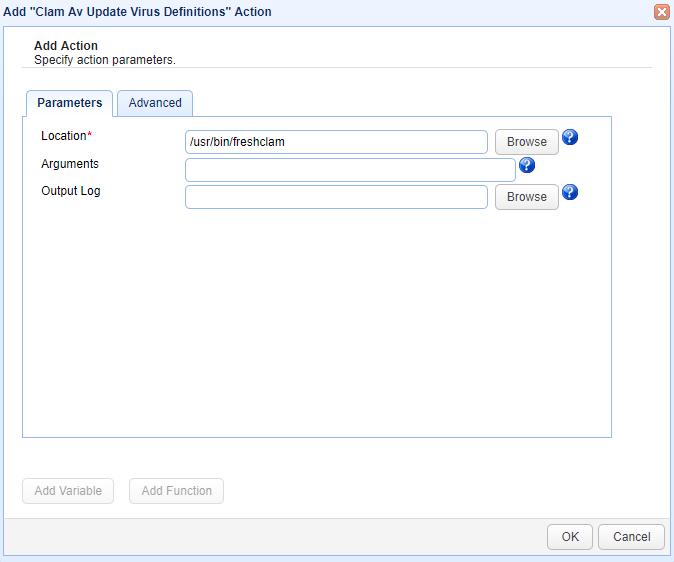Image resolution: width=674 pixels, height=562 pixels.
Task: Click the help icon next to Location
Action: (x=570, y=138)
